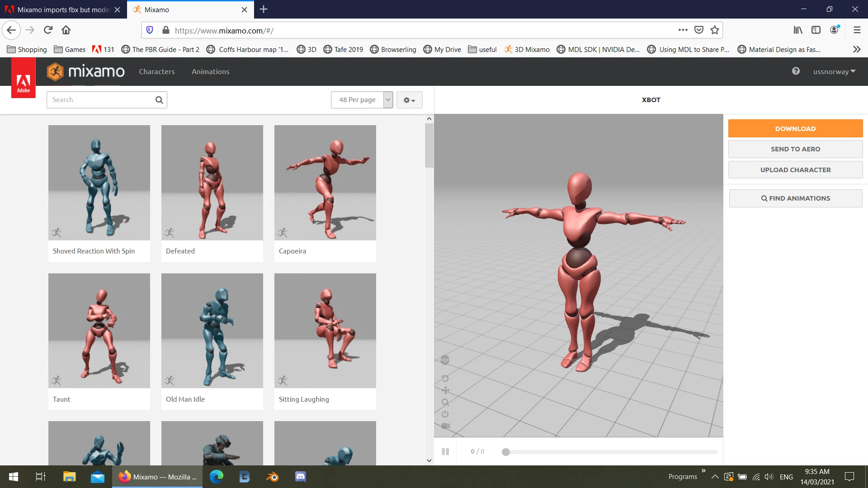Click the orange Download button
Screen dimensions: 868x488
click(x=795, y=128)
